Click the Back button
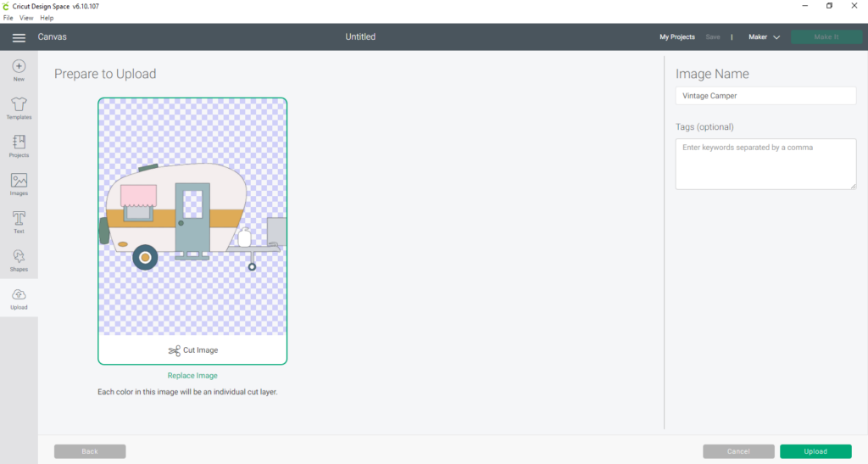Image resolution: width=868 pixels, height=464 pixels. pyautogui.click(x=90, y=451)
